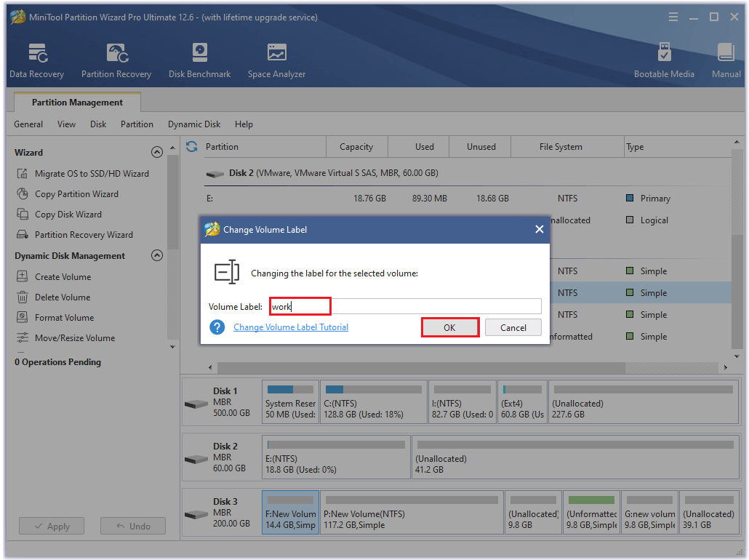Select the 39.1 GB unallocated block on Disk 3

[x=709, y=512]
